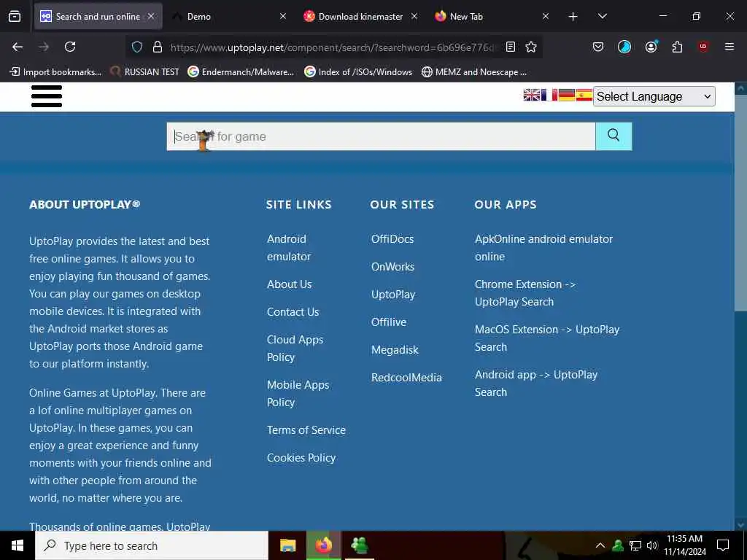Open the notification center icon

[x=723, y=545]
